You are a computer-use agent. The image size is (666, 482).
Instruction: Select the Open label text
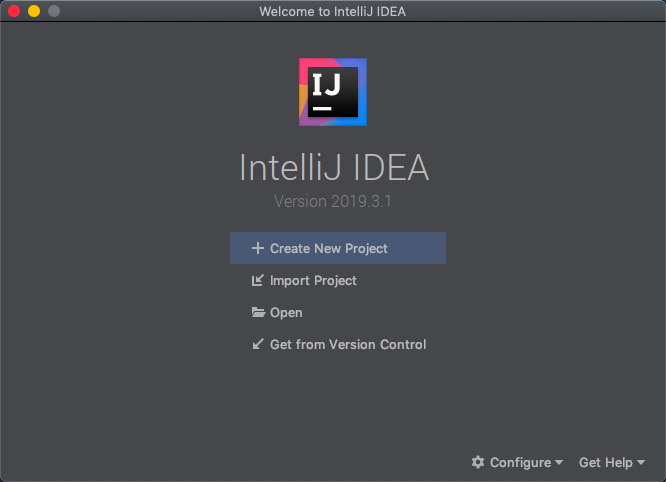[286, 313]
